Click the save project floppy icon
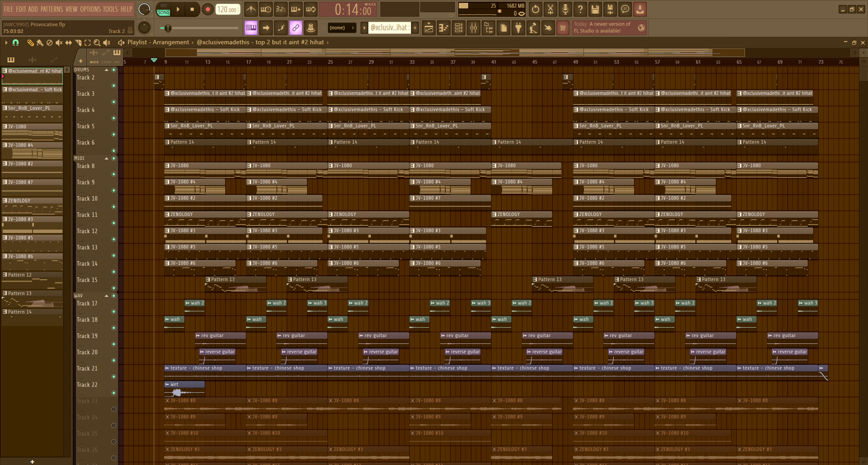The height and width of the screenshot is (465, 868). point(595,9)
